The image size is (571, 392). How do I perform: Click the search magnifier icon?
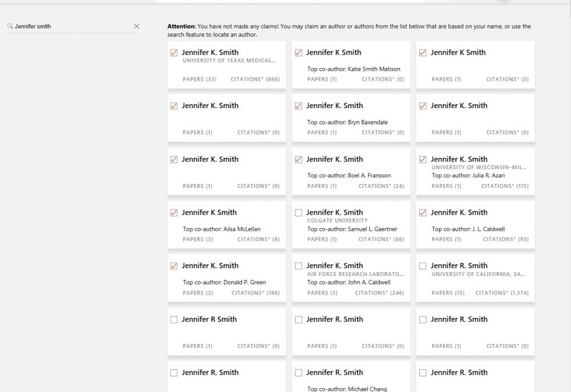pos(9,26)
